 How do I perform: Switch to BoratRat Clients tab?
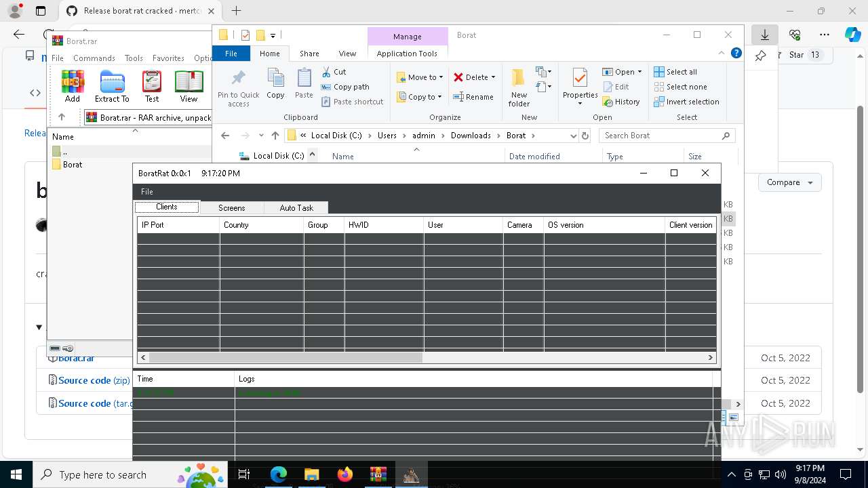167,207
